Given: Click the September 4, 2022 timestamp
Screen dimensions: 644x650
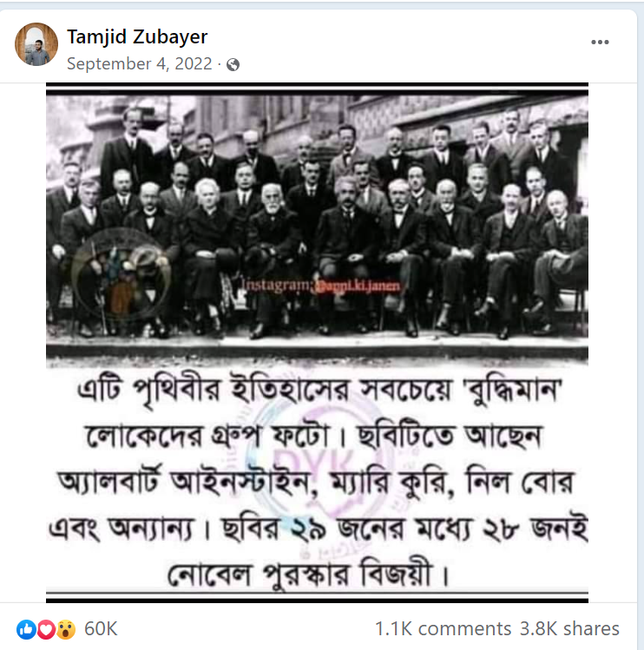Looking at the screenshot, I should pyautogui.click(x=140, y=64).
